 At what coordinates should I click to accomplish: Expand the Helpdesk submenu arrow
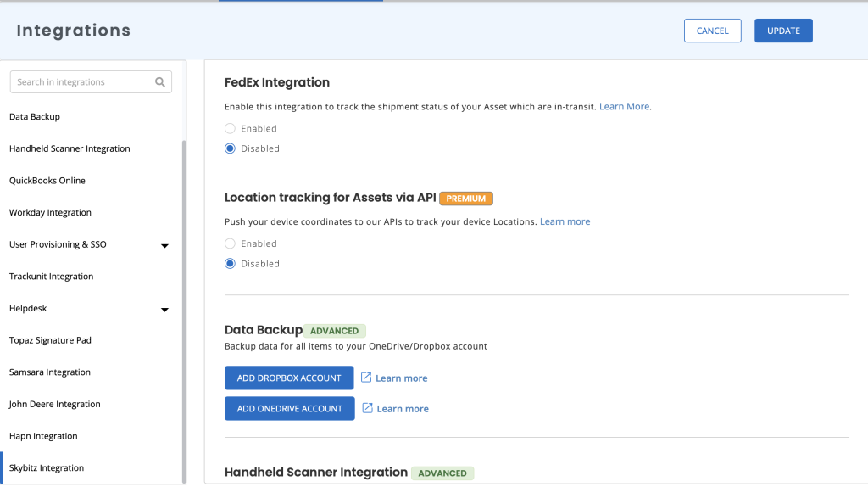coord(164,309)
